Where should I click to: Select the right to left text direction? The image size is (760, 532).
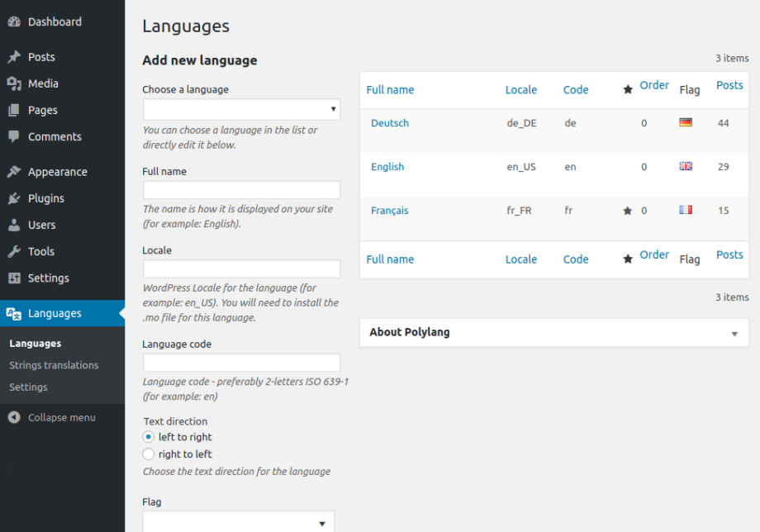tap(149, 454)
